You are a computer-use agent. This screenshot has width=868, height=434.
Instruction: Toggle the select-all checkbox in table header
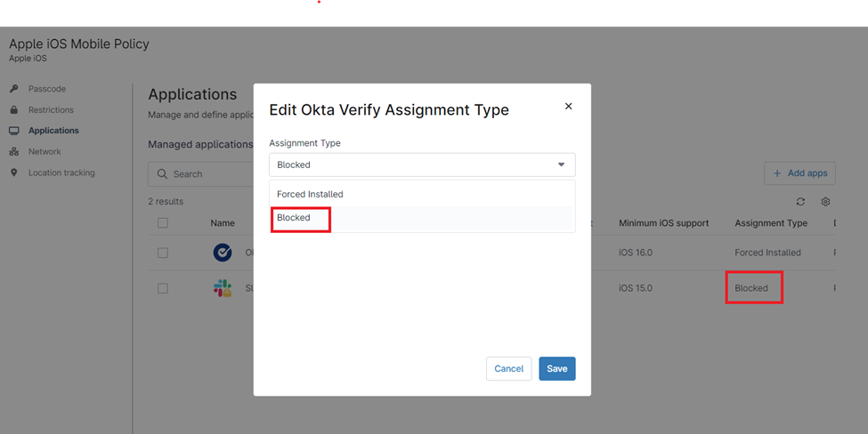163,223
